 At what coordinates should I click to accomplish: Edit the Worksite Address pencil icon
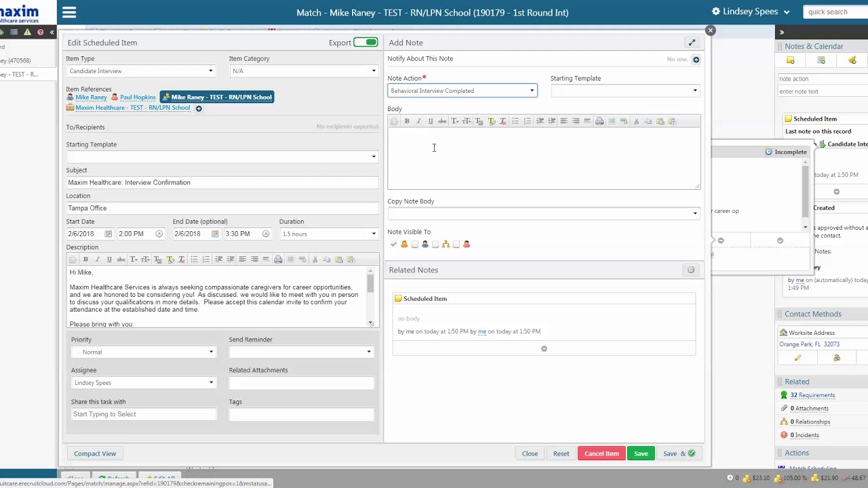[x=797, y=358]
